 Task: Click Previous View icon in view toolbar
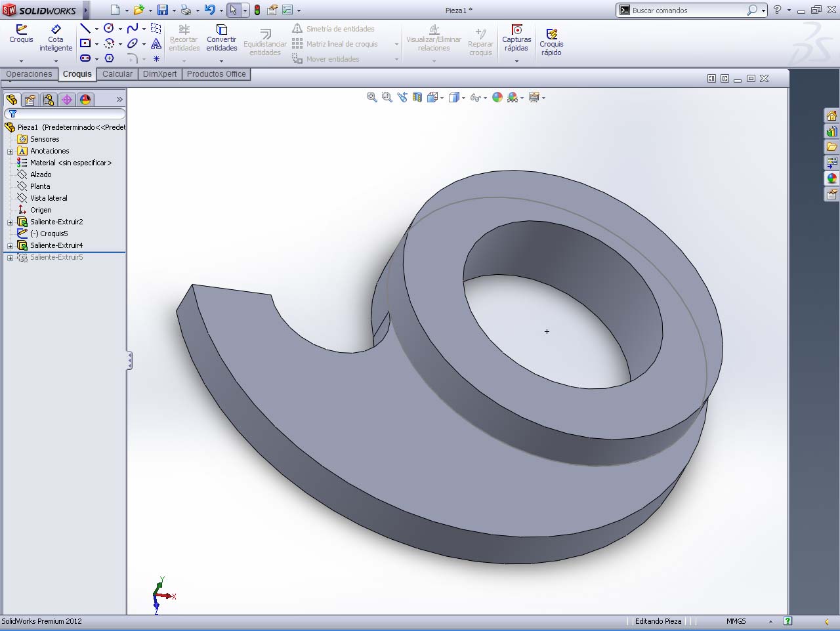pos(402,97)
